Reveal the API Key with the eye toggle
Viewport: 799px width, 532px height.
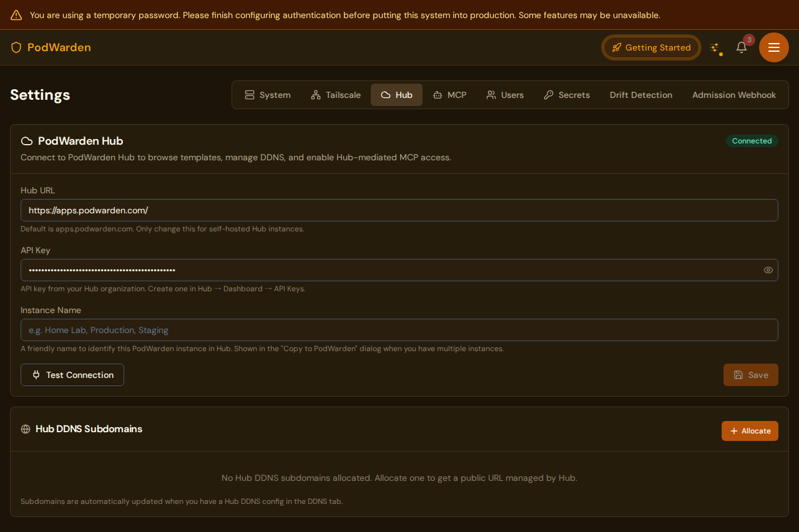(x=768, y=269)
